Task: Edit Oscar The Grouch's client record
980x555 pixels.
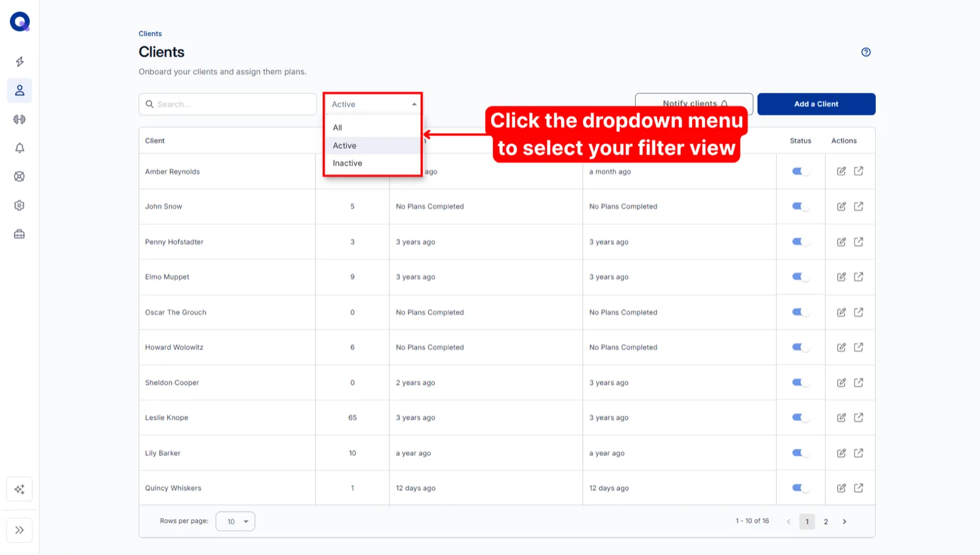Action: [842, 312]
